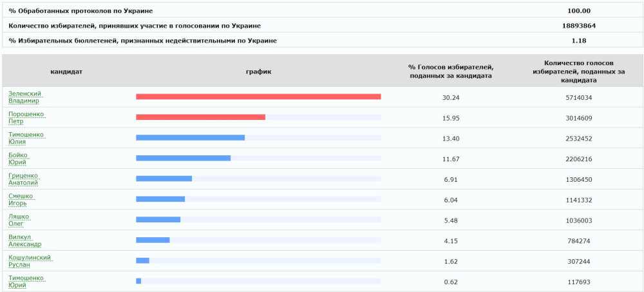Image resolution: width=644 pixels, height=292 pixels.
Task: Click the "график" column header
Action: (258, 72)
